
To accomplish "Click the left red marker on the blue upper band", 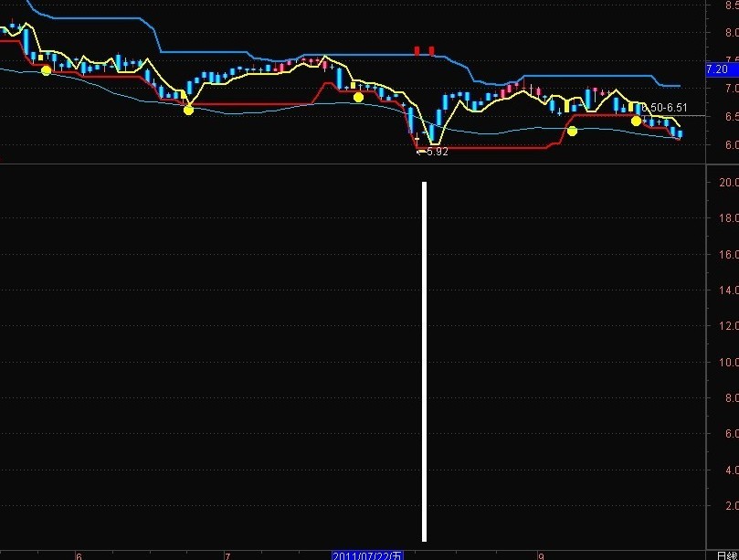I will pyautogui.click(x=417, y=50).
